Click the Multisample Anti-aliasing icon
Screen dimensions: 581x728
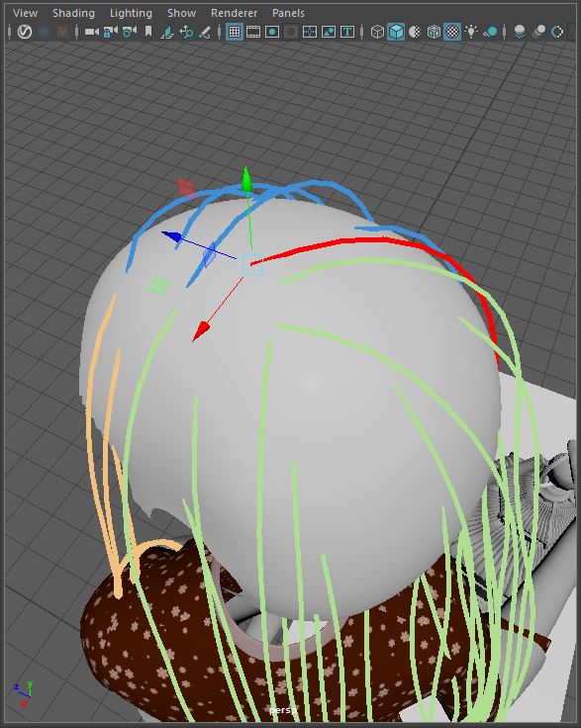[557, 32]
